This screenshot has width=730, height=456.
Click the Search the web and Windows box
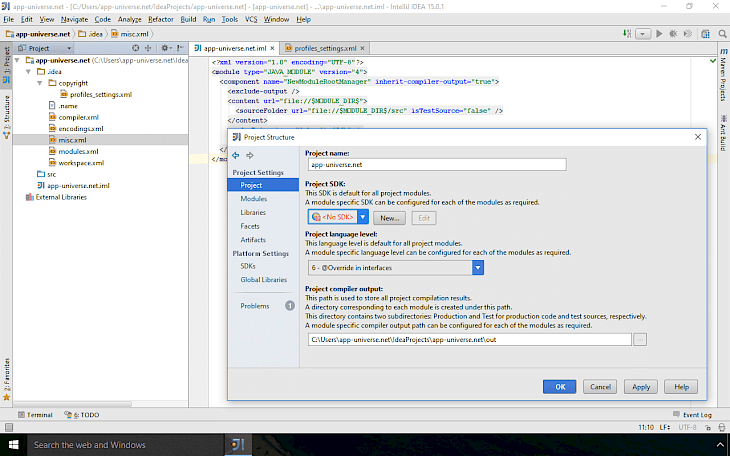[x=126, y=445]
